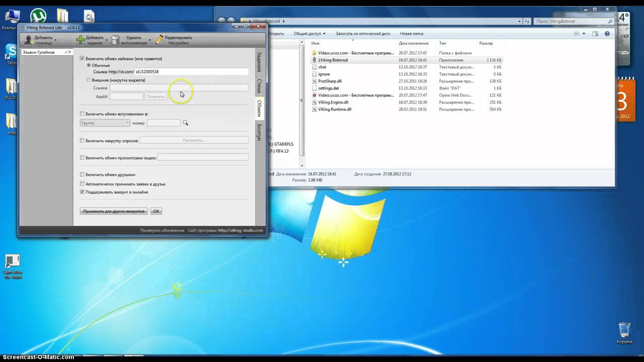The image size is (644, 362).
Task: Click the PostSharp.dll file icon
Action: (x=314, y=81)
